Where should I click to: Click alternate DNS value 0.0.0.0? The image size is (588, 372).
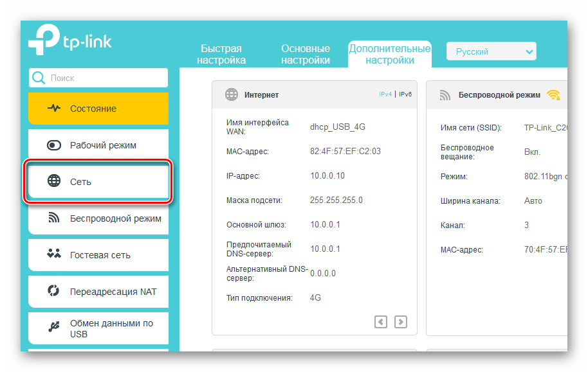[x=322, y=273]
